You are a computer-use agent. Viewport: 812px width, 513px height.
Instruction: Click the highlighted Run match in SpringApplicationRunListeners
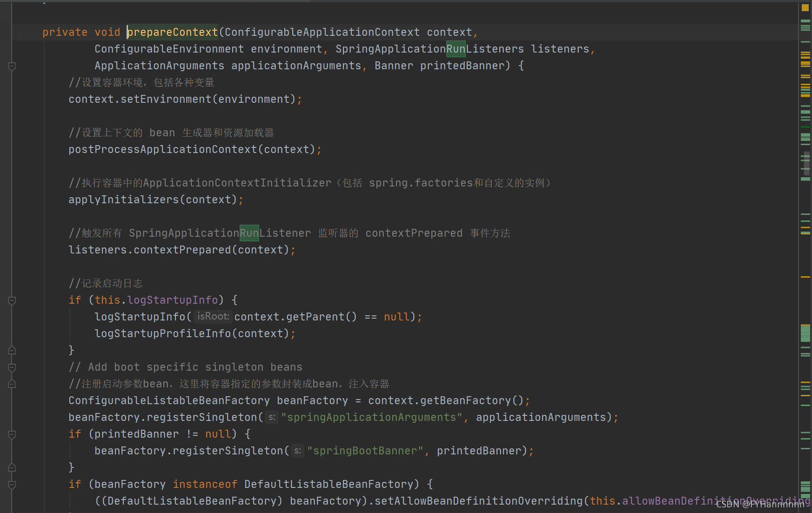coord(456,48)
